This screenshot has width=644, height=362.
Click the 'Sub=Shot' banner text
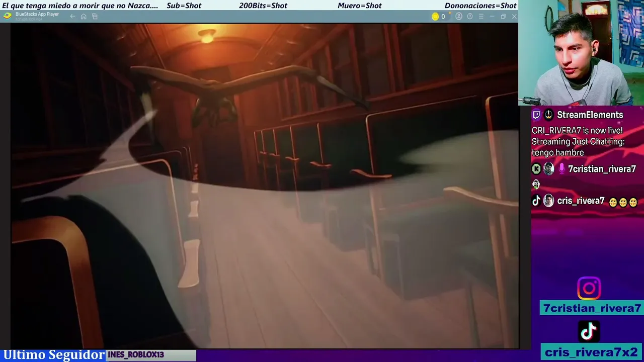coord(184,6)
